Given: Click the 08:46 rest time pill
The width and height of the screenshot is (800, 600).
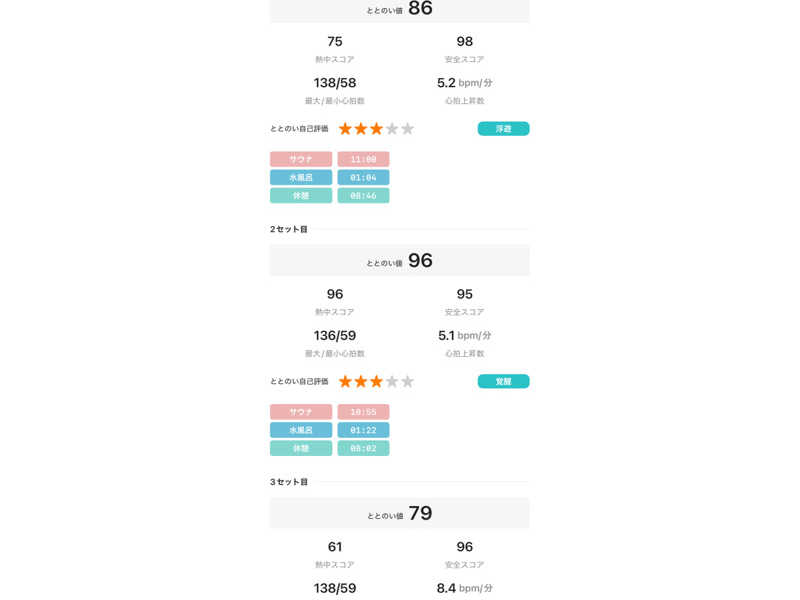Looking at the screenshot, I should coord(363,196).
